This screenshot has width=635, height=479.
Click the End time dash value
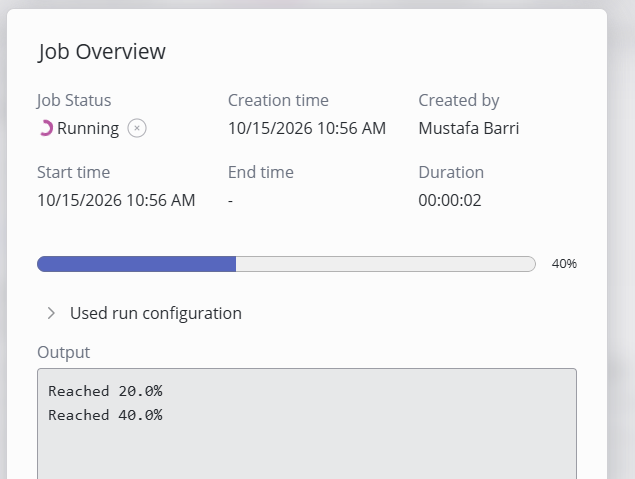point(230,201)
